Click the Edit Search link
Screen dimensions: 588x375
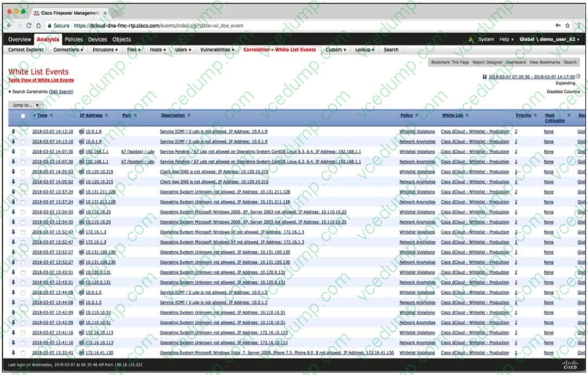pos(61,92)
